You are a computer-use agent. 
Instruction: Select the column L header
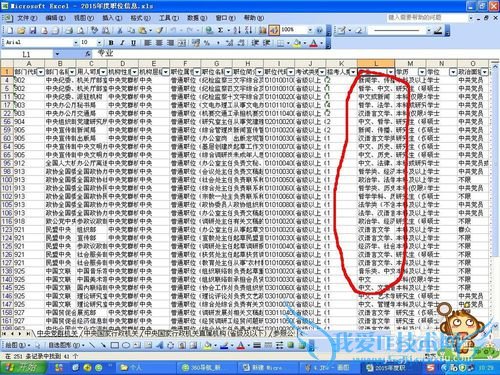[376, 63]
